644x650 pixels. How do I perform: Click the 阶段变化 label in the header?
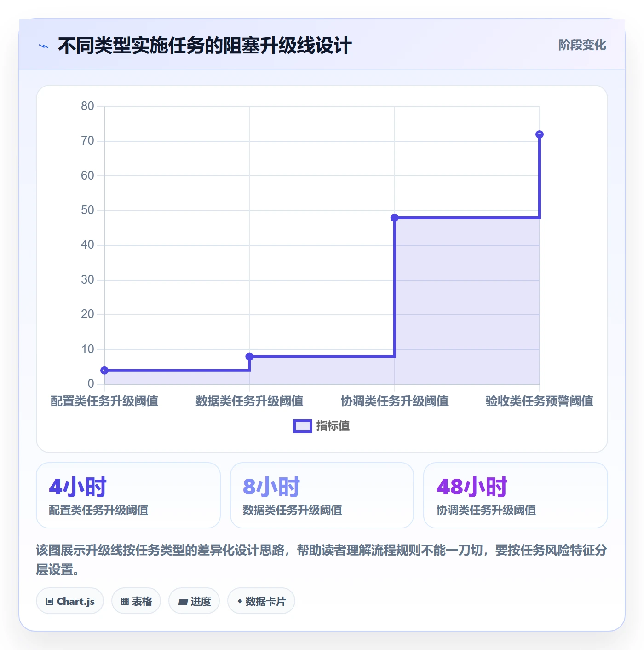pos(582,45)
